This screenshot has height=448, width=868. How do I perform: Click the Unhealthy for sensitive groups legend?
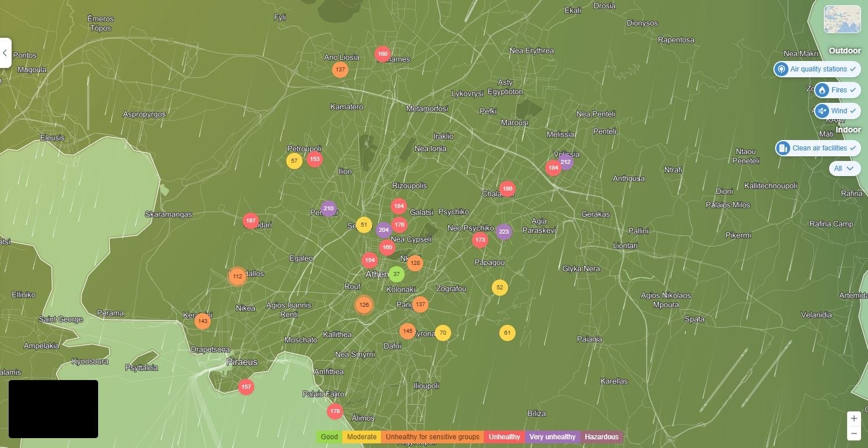(432, 437)
